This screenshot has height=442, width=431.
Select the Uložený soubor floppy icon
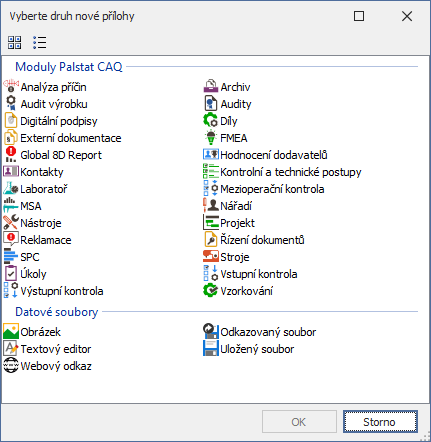coord(211,349)
